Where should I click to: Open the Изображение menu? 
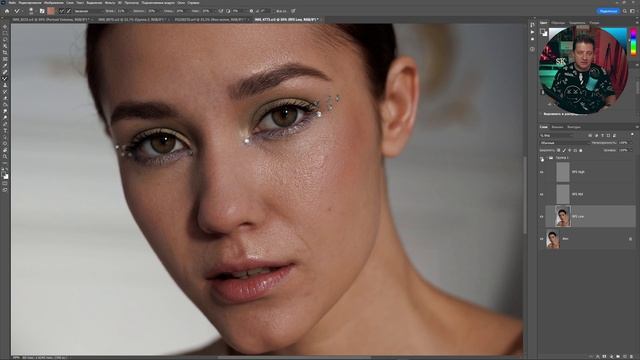click(53, 3)
